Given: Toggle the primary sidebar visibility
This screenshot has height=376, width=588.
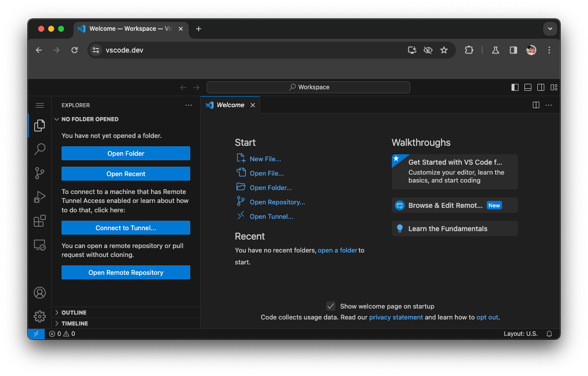Looking at the screenshot, I should (x=515, y=87).
